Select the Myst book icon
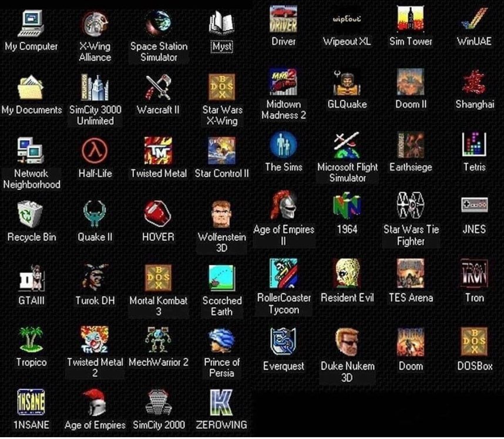 222,23
